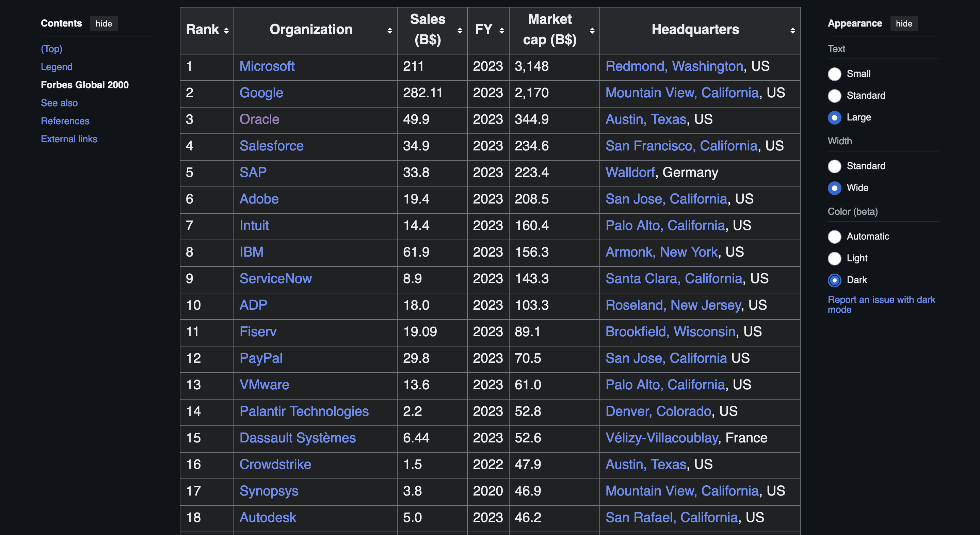Go to Legend section

click(x=57, y=67)
